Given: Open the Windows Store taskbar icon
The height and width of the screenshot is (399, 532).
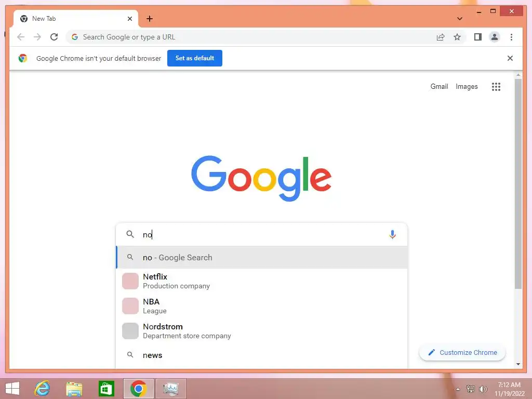Looking at the screenshot, I should click(x=106, y=389).
